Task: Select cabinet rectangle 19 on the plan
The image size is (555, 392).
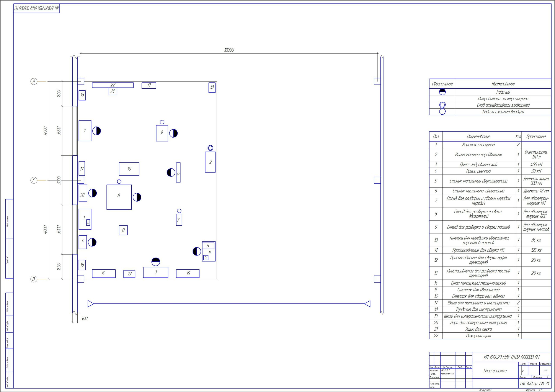Action: point(129,274)
